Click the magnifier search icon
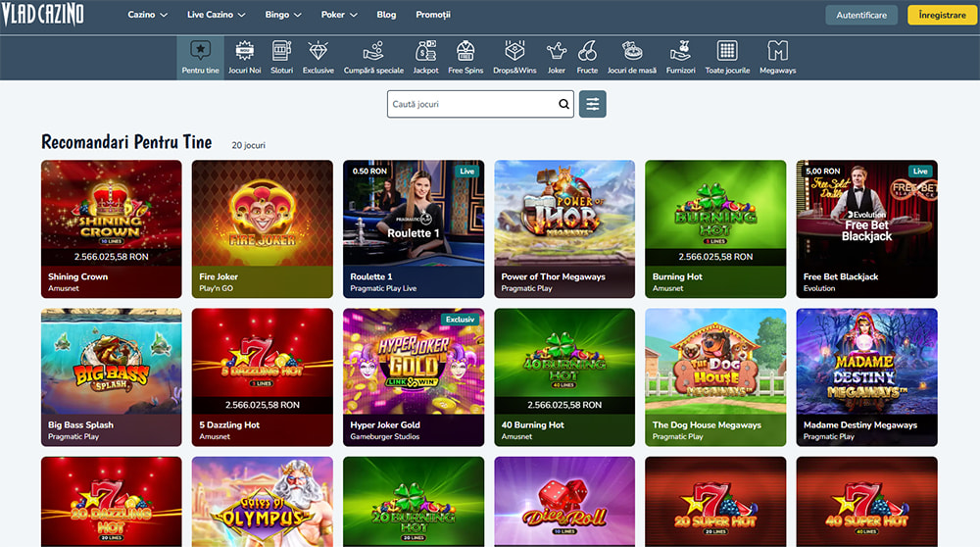This screenshot has width=980, height=547. point(563,104)
